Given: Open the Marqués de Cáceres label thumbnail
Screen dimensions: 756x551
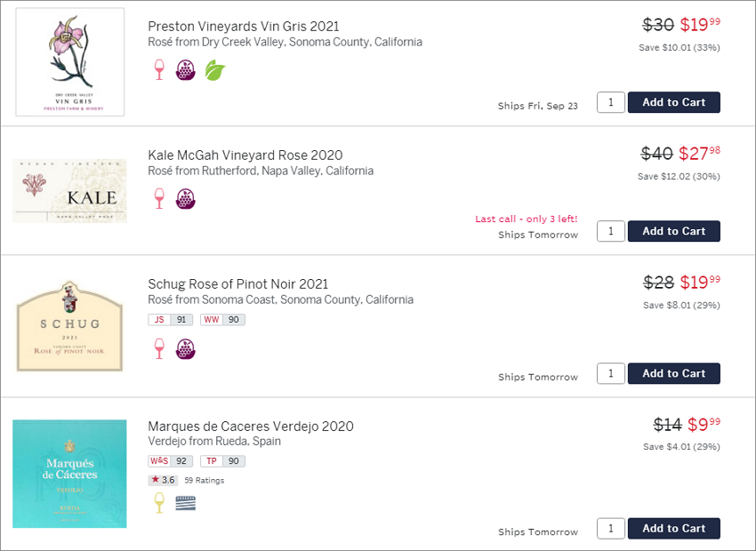Looking at the screenshot, I should tap(69, 474).
